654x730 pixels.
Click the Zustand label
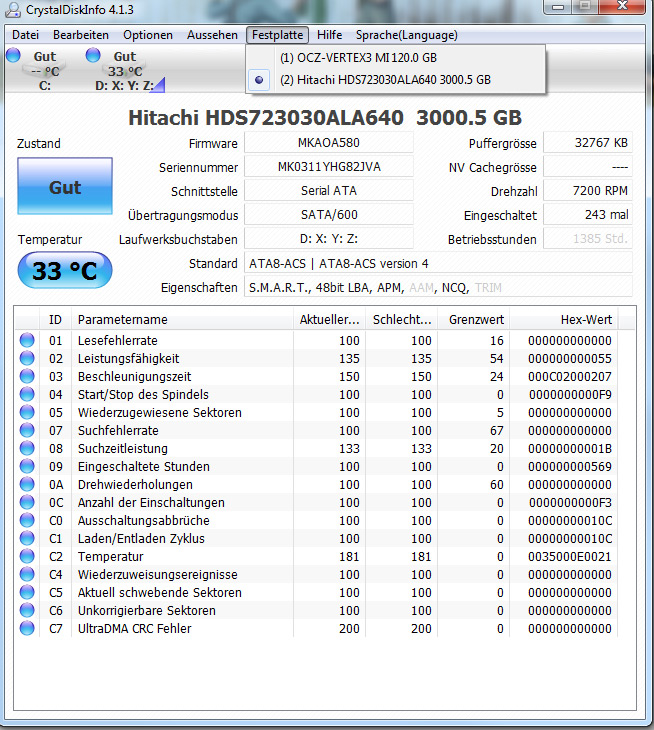click(39, 143)
